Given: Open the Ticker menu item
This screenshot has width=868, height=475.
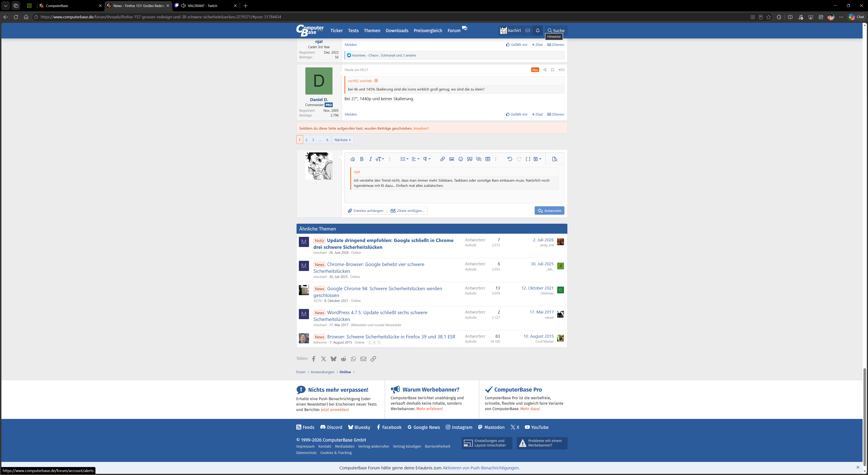Looking at the screenshot, I should 336,31.
